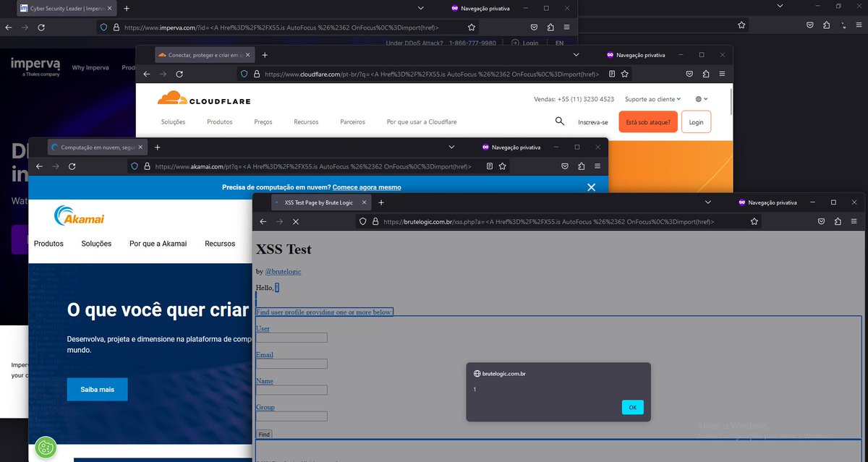
Task: Go back in the Akamai browser window
Action: click(x=40, y=166)
